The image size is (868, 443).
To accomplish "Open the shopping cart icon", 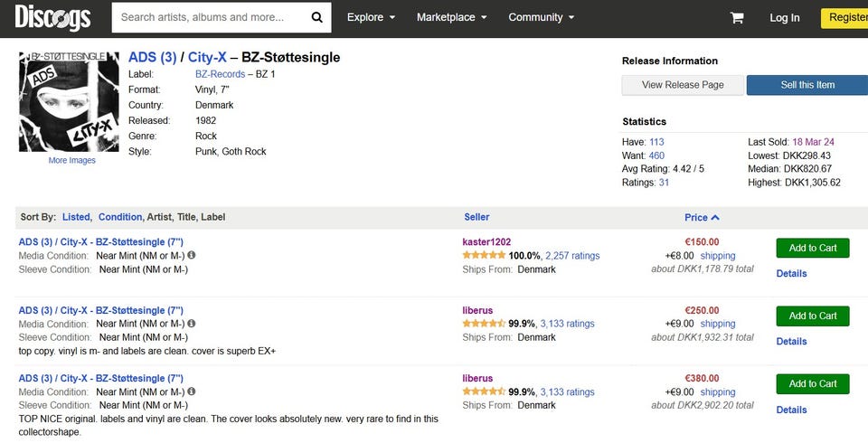I will 737,17.
